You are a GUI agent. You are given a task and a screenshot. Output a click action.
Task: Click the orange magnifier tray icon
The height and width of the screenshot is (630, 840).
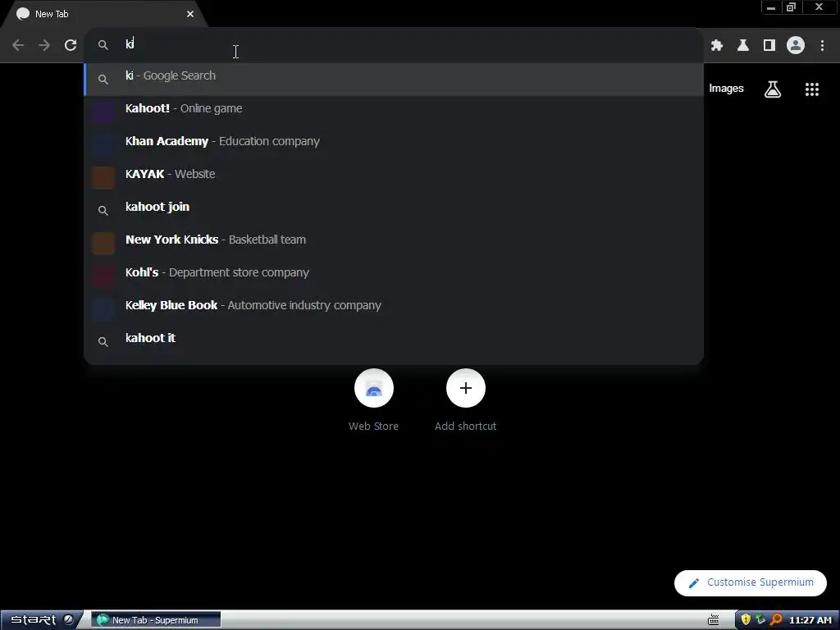pyautogui.click(x=776, y=620)
